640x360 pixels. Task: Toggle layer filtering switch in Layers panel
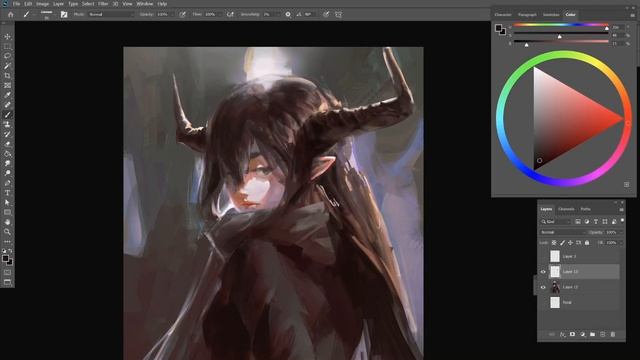click(x=622, y=221)
